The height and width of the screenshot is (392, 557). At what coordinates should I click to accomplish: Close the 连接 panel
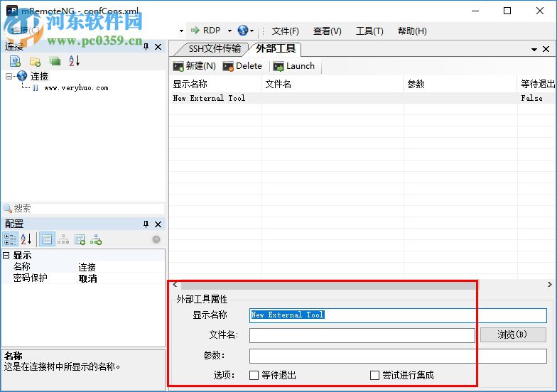coord(158,47)
